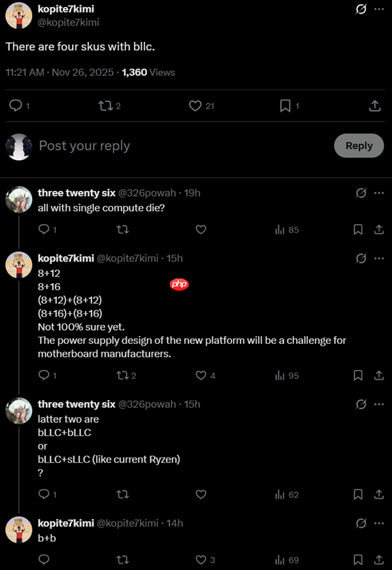The width and height of the screenshot is (392, 570).
Task: Open more options menu on main post
Action: 379,10
